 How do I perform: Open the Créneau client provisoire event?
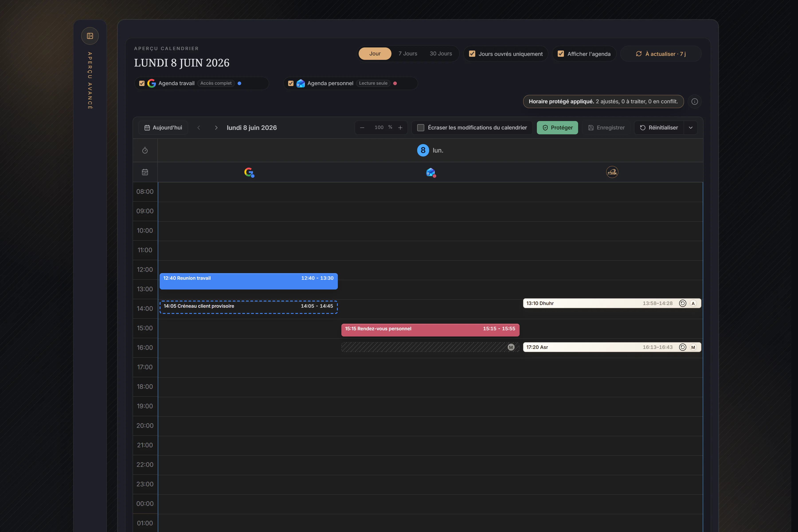click(249, 307)
